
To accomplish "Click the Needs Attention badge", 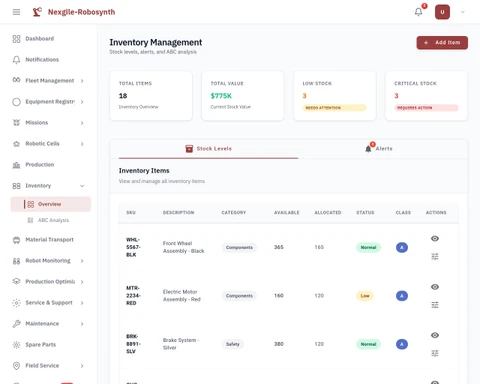I will [x=334, y=108].
